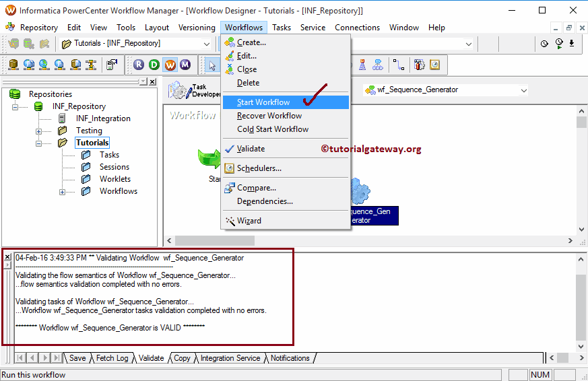Collapse the Tutorials folder node
Screen dimensions: 588x381
[x=38, y=143]
